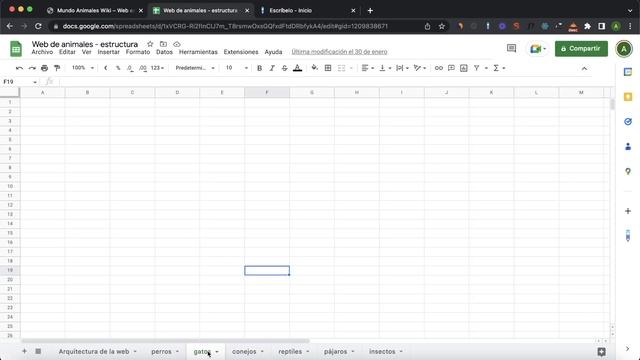Open the font size dropdown
640x360 pixels.
pos(237,68)
